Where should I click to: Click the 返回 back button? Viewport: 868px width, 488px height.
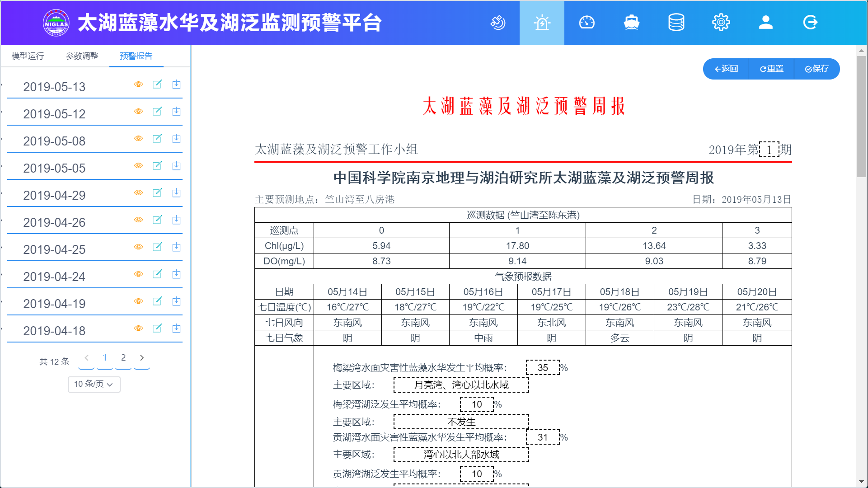(x=726, y=69)
